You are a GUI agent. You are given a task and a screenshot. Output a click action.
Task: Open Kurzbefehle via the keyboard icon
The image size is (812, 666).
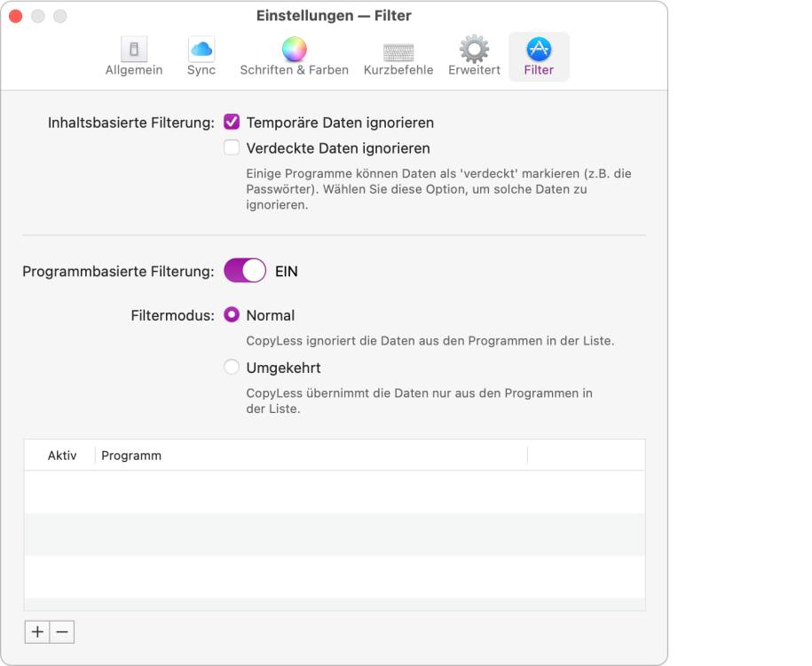pyautogui.click(x=398, y=50)
